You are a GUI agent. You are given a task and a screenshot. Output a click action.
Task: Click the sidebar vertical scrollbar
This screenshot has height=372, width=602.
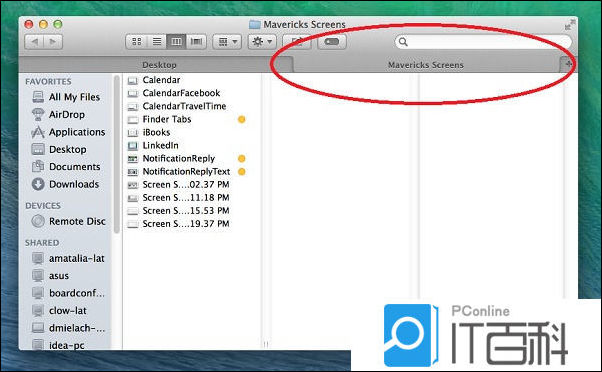(117, 154)
